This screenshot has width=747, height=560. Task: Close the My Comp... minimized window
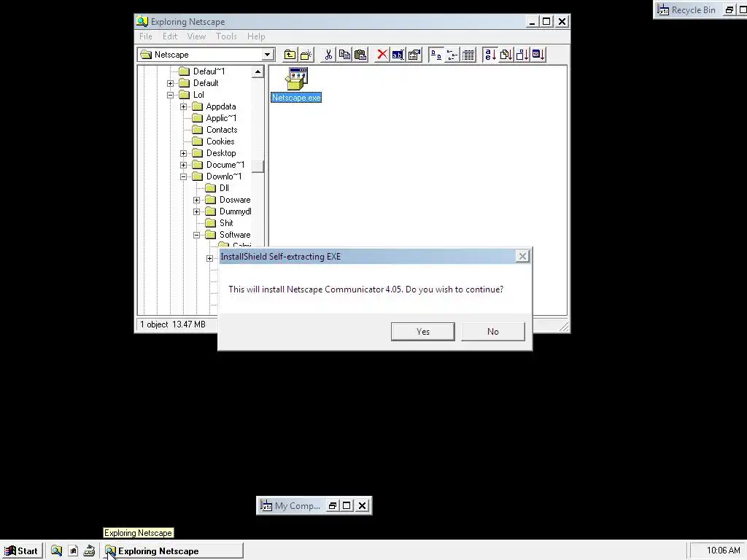tap(362, 506)
